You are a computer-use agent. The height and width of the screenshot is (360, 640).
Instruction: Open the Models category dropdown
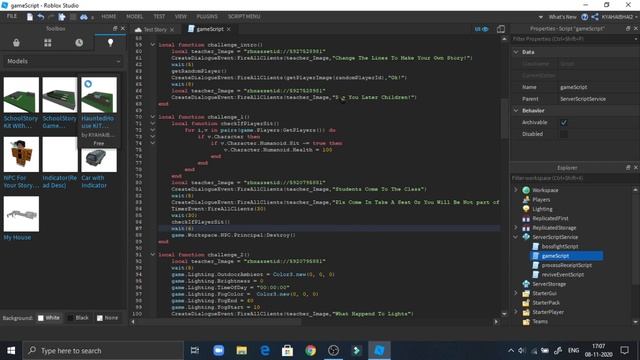[x=63, y=61]
